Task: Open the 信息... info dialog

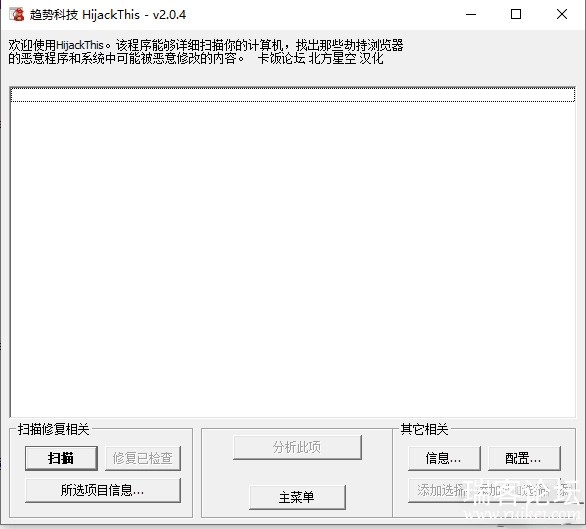Action: (444, 458)
